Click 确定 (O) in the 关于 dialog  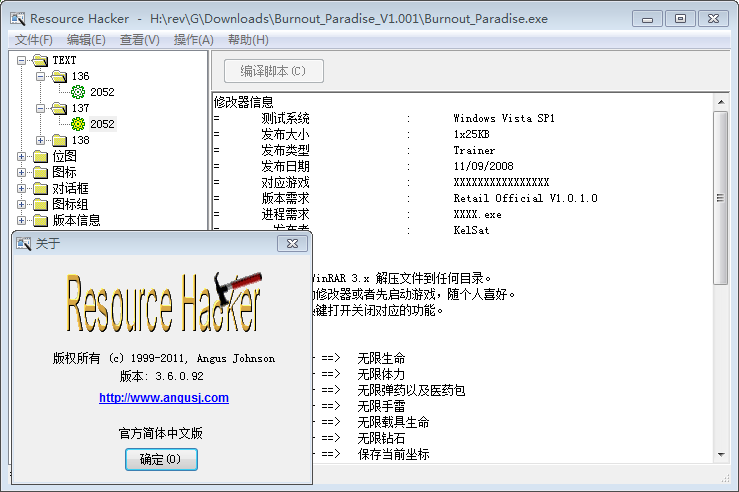click(161, 459)
